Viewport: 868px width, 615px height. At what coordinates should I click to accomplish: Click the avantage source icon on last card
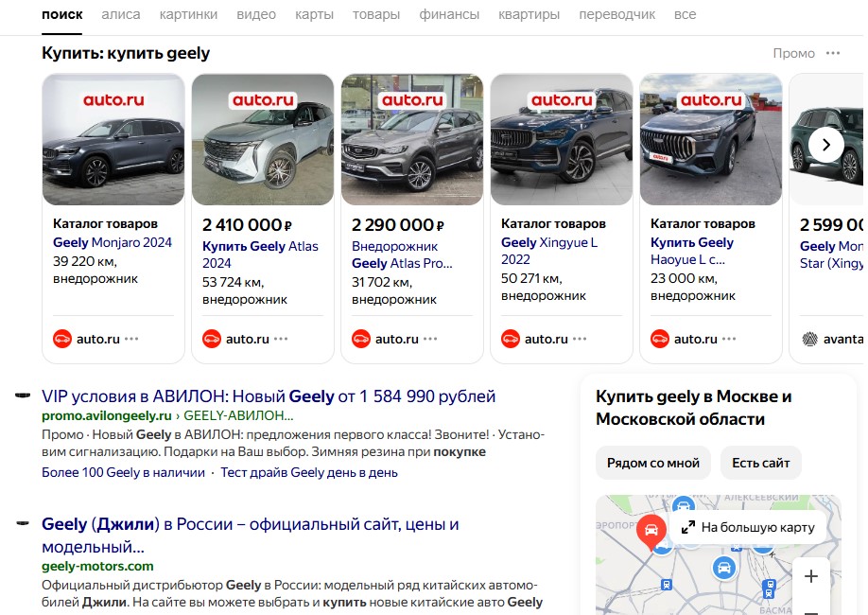click(809, 339)
